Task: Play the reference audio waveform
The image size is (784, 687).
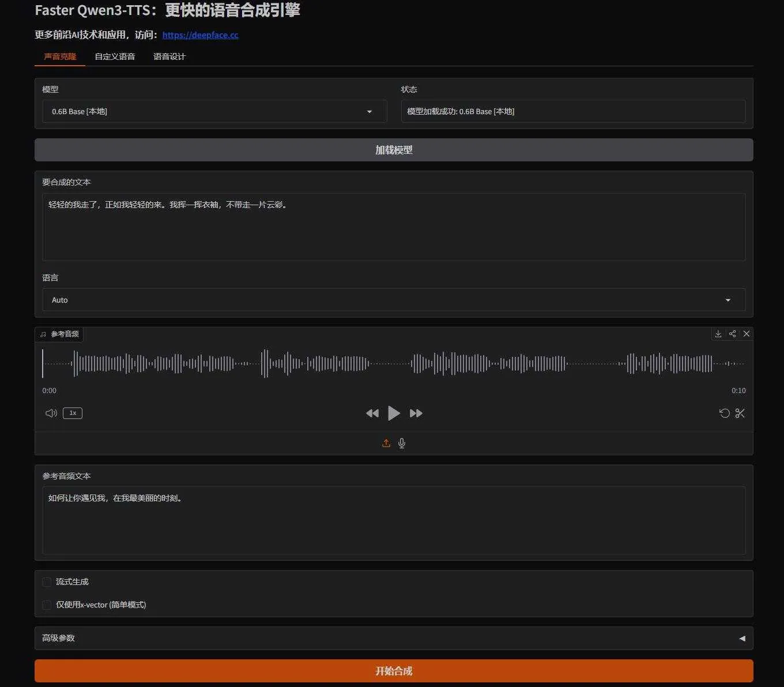Action: pos(394,413)
